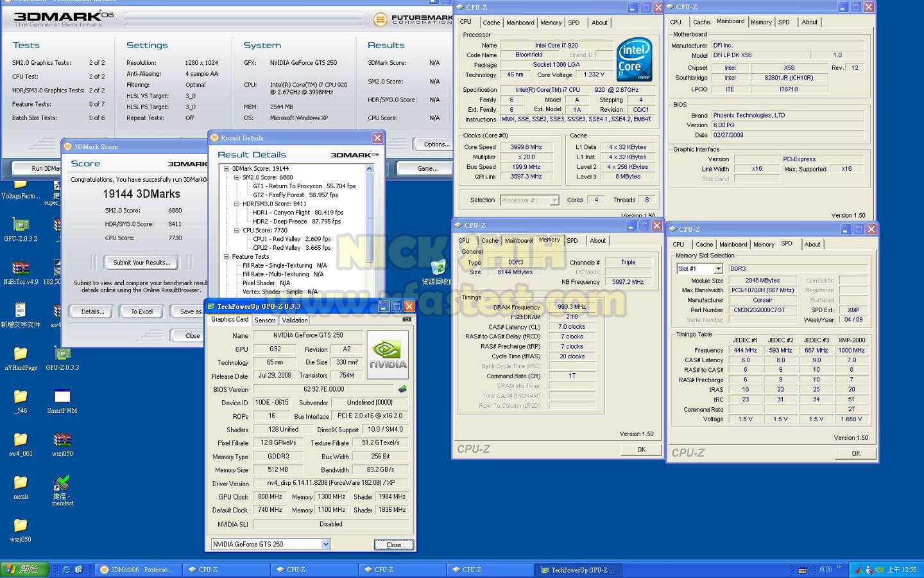Click OK in CPU-Z Memory window

pos(641,450)
